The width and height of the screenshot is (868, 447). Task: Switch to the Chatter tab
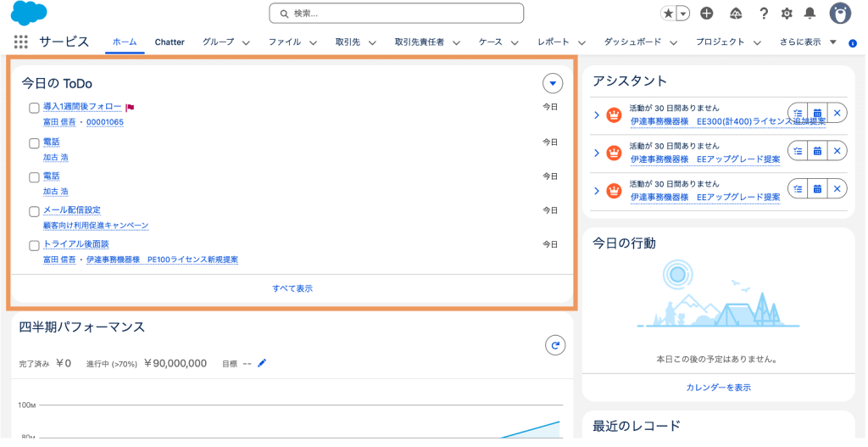pos(170,42)
